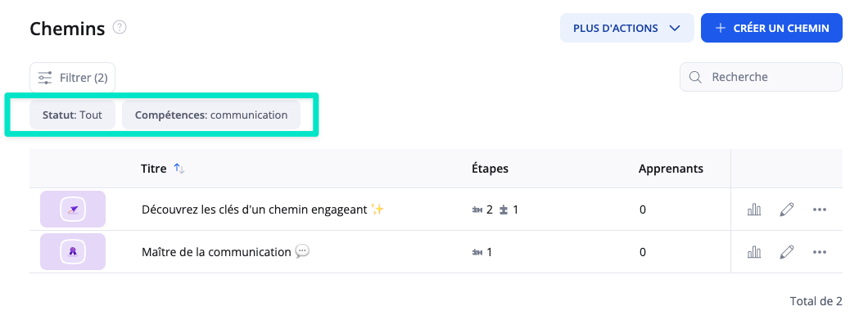868x320 pixels.
Task: Open three-dot menu for Maître de la communication
Action: pos(820,252)
